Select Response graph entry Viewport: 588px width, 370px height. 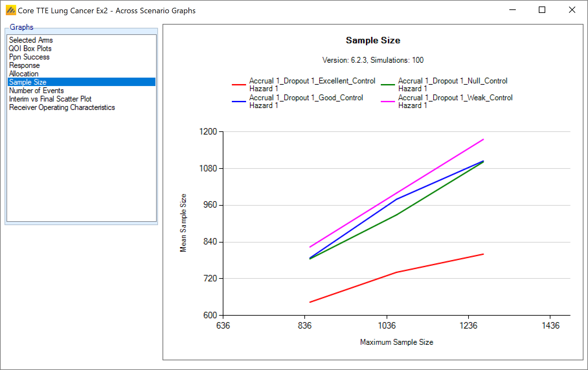[x=24, y=65]
